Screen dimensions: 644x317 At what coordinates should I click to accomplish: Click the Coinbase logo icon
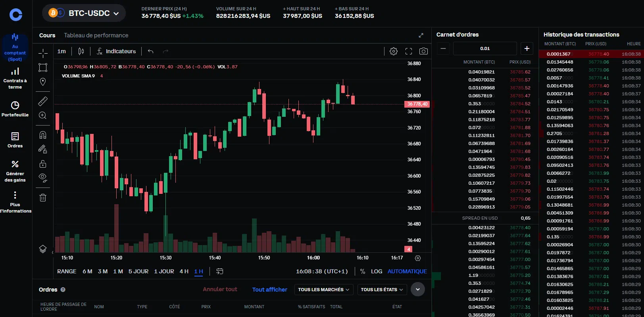coord(15,15)
